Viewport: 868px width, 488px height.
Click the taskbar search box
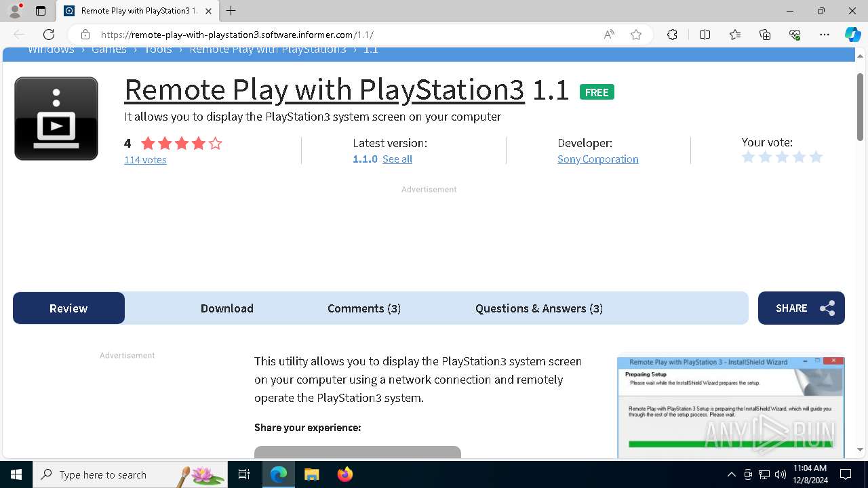pos(130,474)
